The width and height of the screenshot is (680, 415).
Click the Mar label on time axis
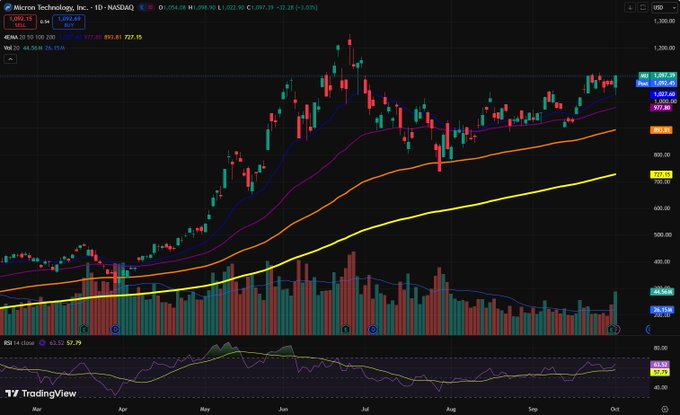click(37, 409)
